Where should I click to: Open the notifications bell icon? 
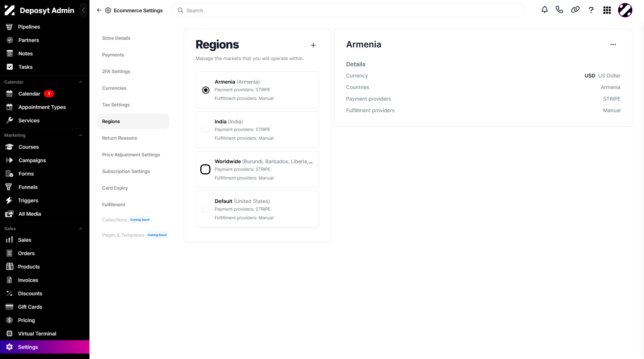544,10
